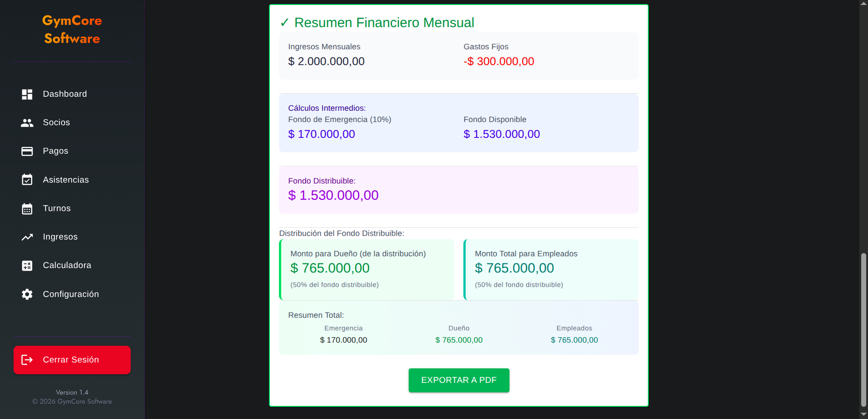Viewport: 868px width, 419px height.
Task: Click the Dashboard grid icon
Action: point(27,94)
